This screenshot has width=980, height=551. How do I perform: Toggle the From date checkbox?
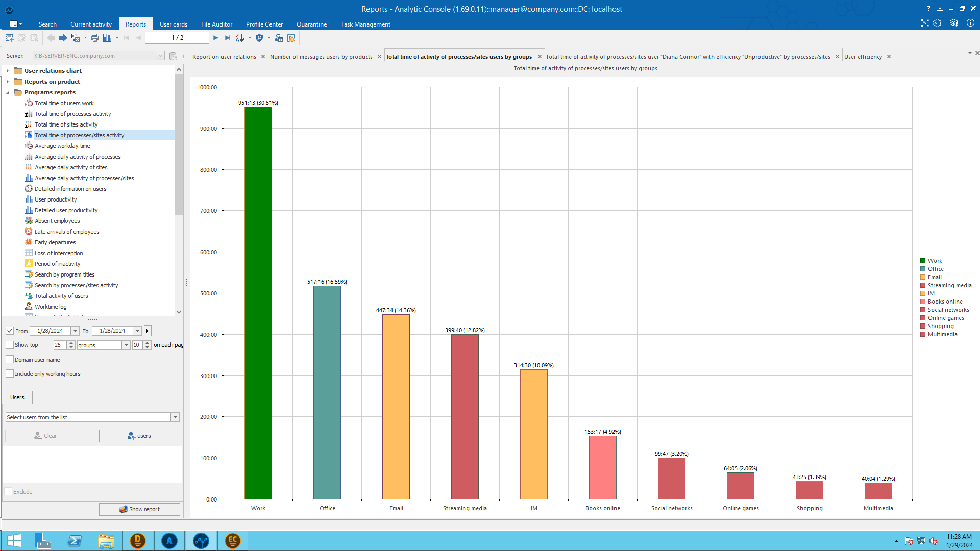click(x=10, y=331)
